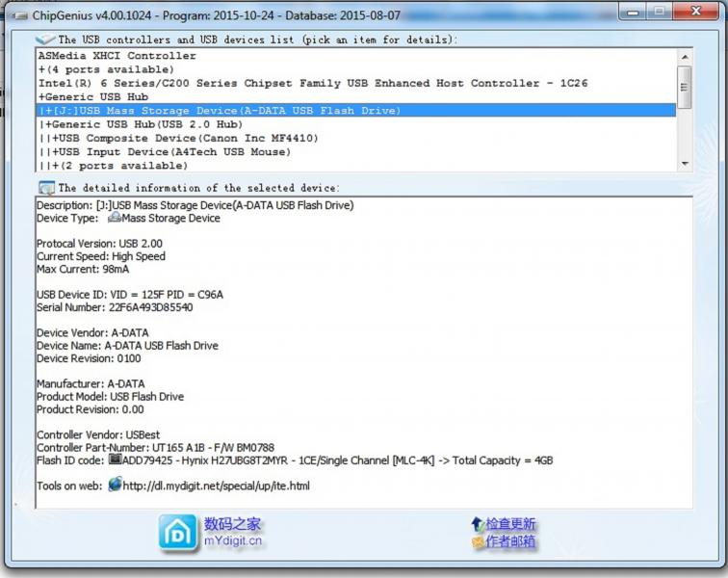
Task: Click the device list scroll up arrow
Action: pos(685,57)
